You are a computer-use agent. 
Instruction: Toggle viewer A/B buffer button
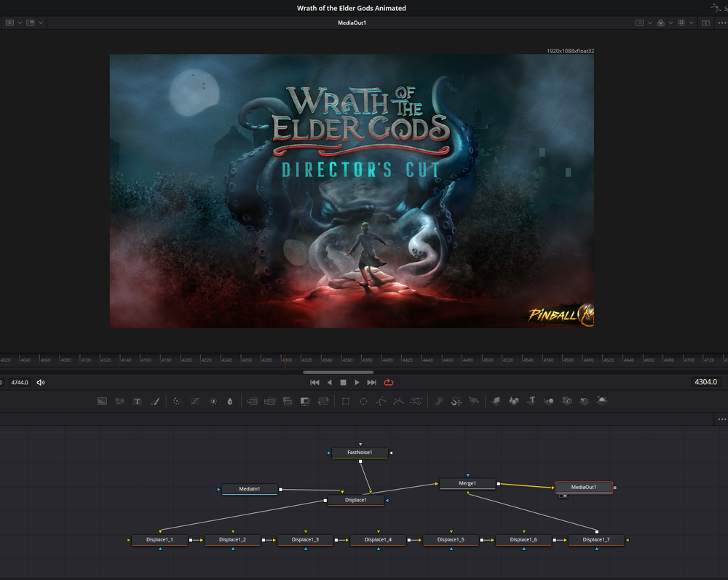click(9, 23)
